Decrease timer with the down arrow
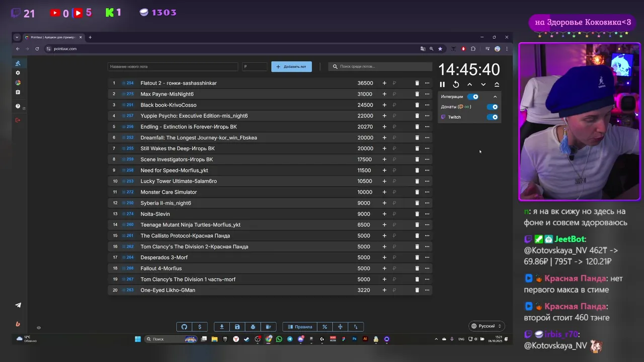The width and height of the screenshot is (644, 362). 483,84
